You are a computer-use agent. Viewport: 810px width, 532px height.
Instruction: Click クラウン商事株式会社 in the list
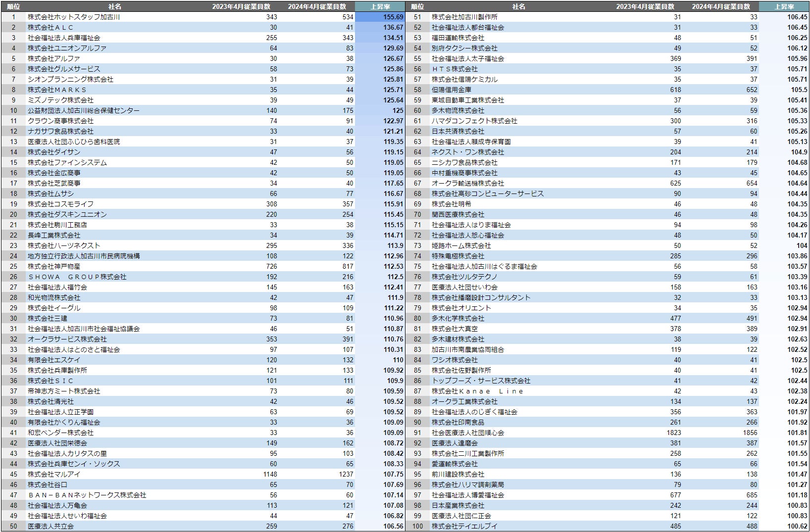tap(60, 121)
